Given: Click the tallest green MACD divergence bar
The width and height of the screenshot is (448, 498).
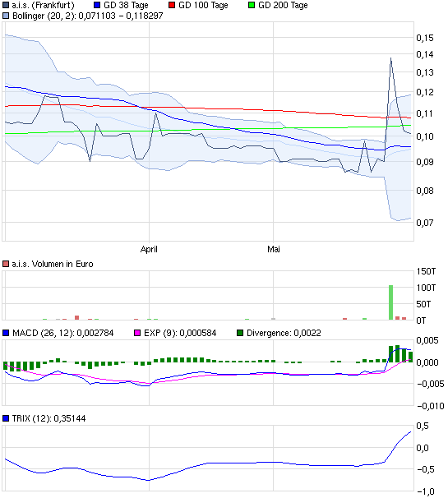Looking at the screenshot, I should click(x=397, y=354).
